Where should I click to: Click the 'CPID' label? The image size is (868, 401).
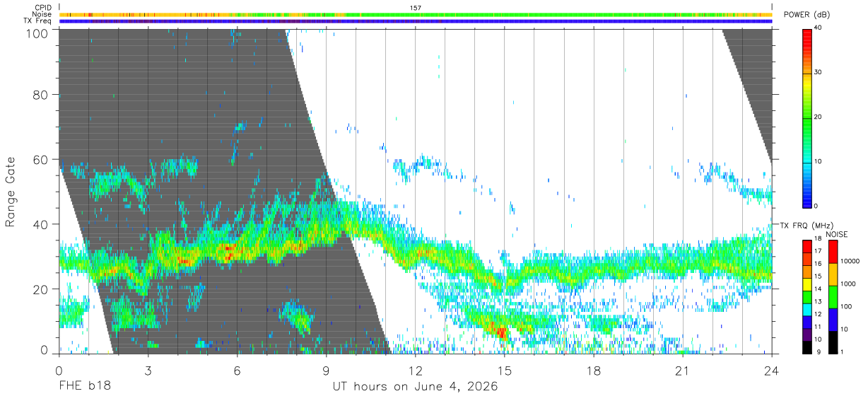(43, 8)
